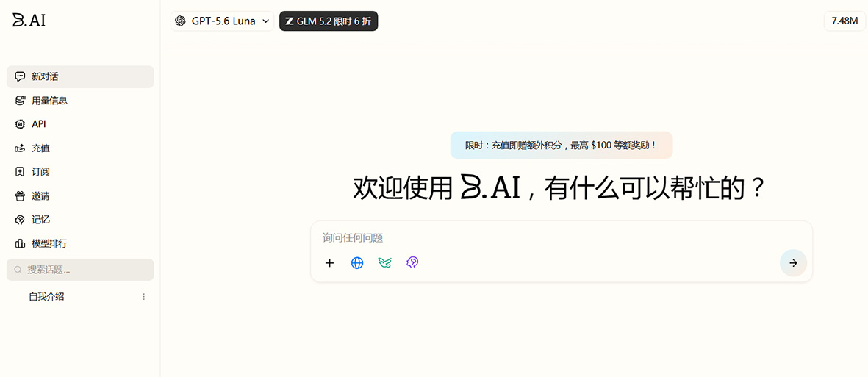Click the B.AI logo
Screen dimensions: 868x377
pyautogui.click(x=29, y=20)
